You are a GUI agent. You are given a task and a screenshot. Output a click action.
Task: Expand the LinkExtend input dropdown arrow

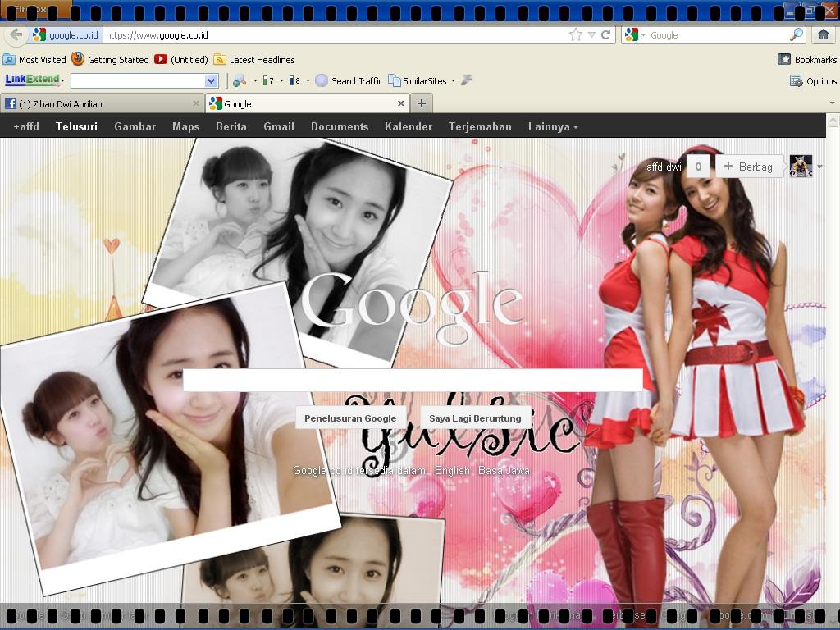pyautogui.click(x=212, y=81)
